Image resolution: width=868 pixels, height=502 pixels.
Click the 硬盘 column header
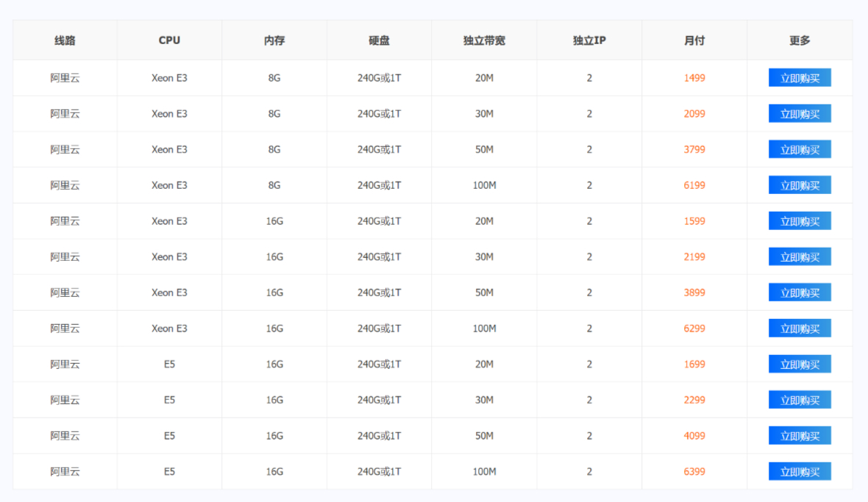379,40
